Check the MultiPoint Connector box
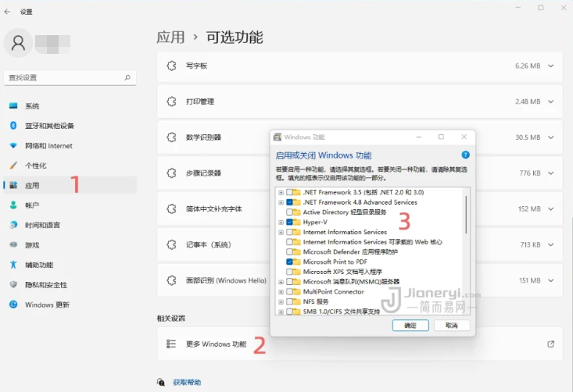 point(289,291)
